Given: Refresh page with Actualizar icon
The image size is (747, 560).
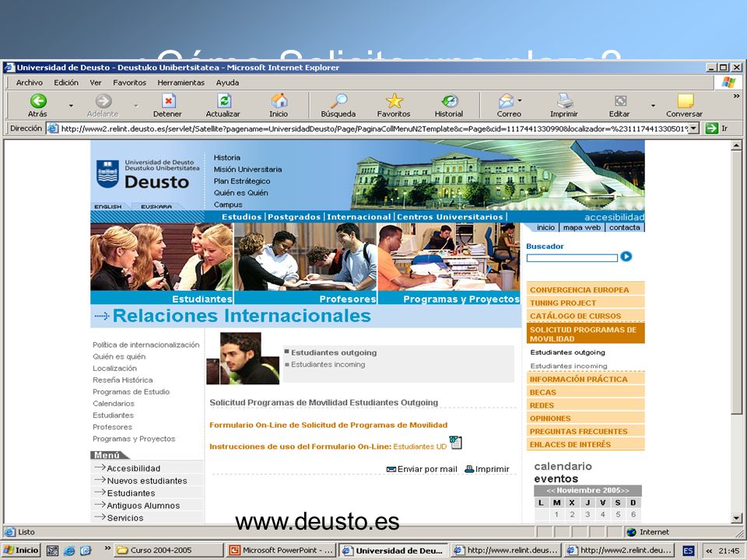Looking at the screenshot, I should pos(224,101).
